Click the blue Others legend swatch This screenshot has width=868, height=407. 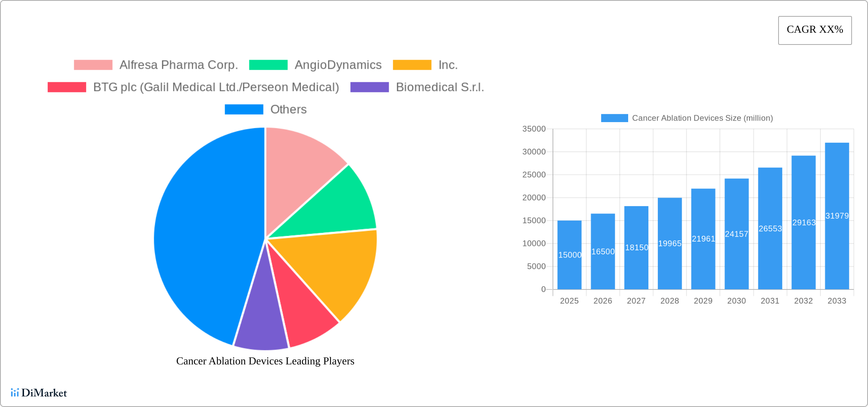click(244, 109)
